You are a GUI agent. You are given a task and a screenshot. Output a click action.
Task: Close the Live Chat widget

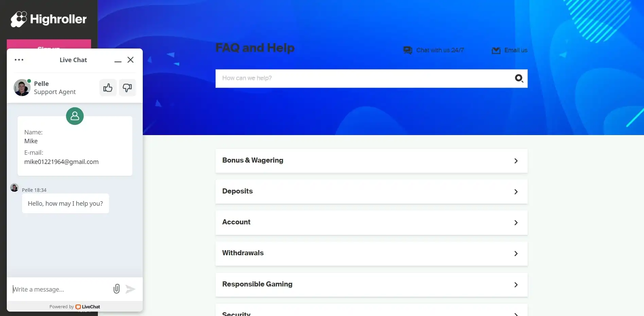[130, 60]
